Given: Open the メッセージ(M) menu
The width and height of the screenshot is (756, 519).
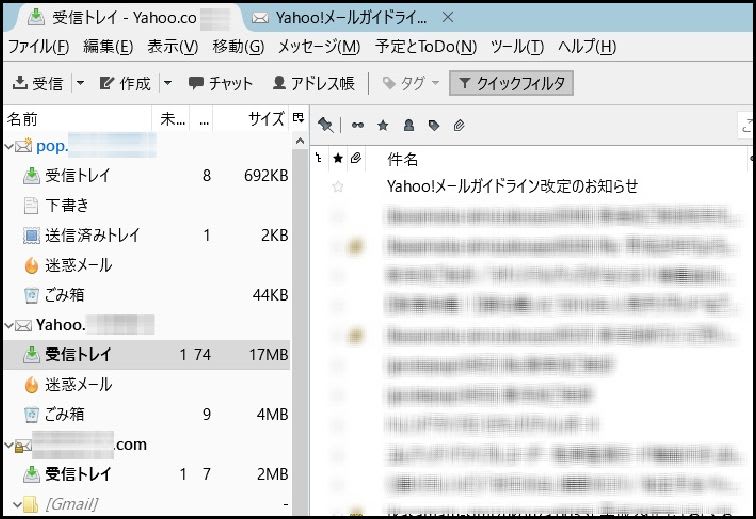Looking at the screenshot, I should [x=319, y=46].
